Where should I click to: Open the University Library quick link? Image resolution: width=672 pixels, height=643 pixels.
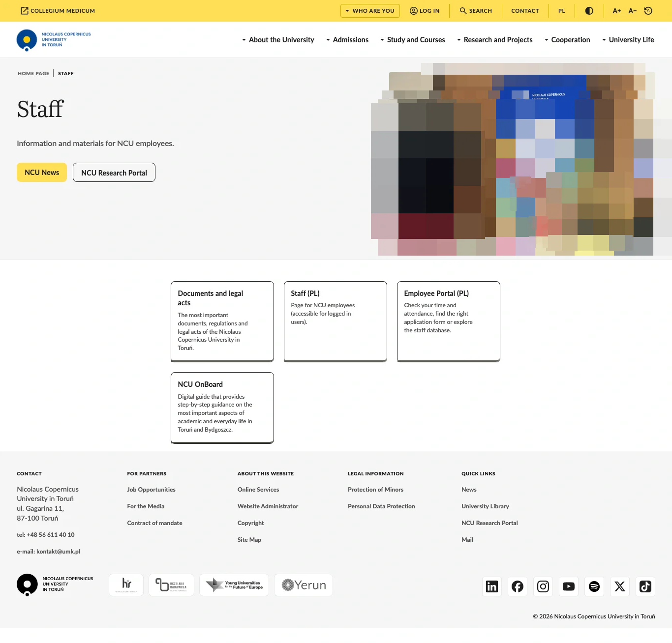485,506
